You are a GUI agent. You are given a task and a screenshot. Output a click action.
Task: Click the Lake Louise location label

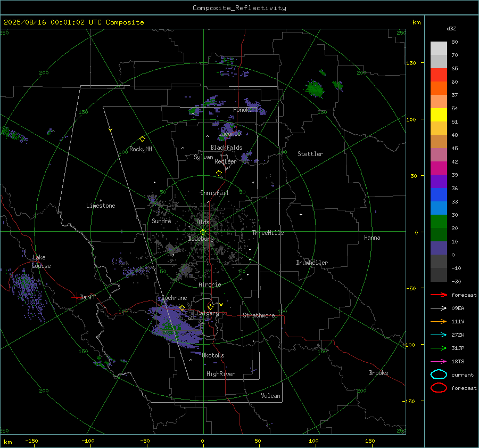point(41,262)
